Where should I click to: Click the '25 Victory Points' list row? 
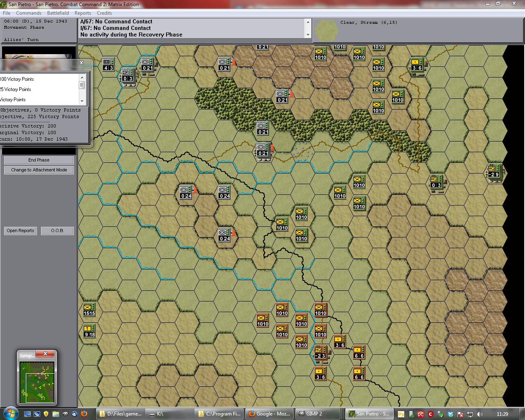coord(39,89)
